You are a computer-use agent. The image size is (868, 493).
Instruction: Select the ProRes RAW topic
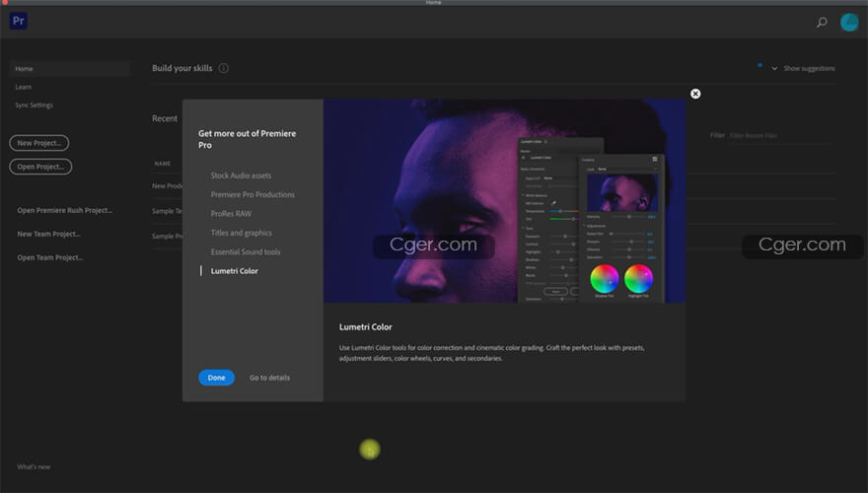click(231, 214)
